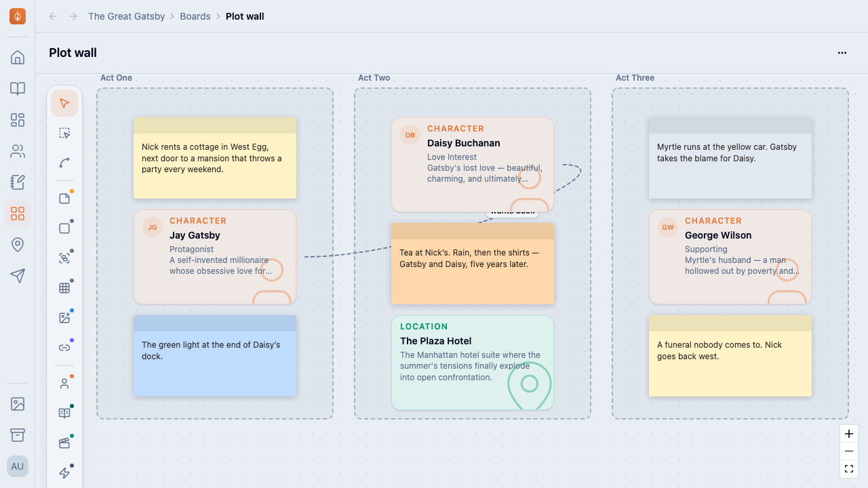Open the board's three-dot options menu
868x488 pixels.
842,53
